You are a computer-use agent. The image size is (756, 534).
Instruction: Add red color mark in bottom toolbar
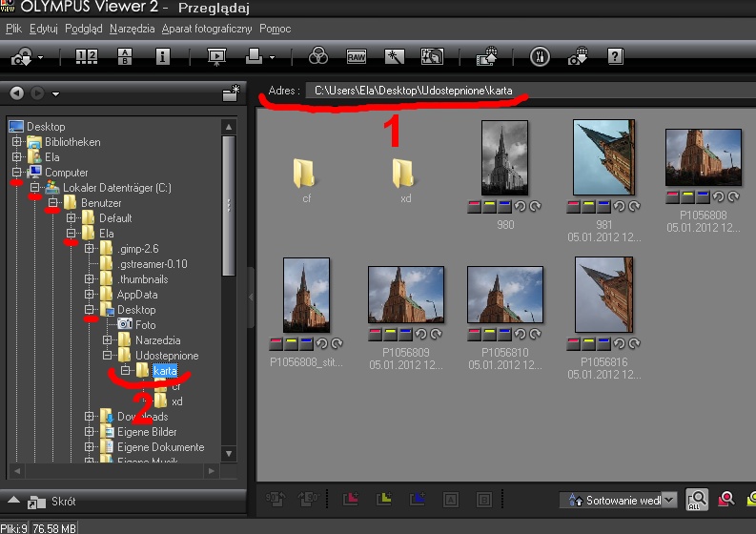[350, 499]
